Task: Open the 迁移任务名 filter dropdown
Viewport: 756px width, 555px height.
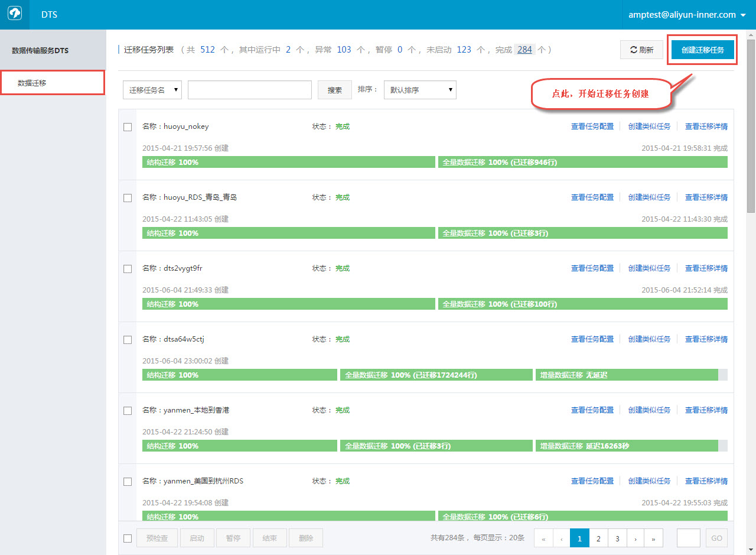Action: point(152,90)
